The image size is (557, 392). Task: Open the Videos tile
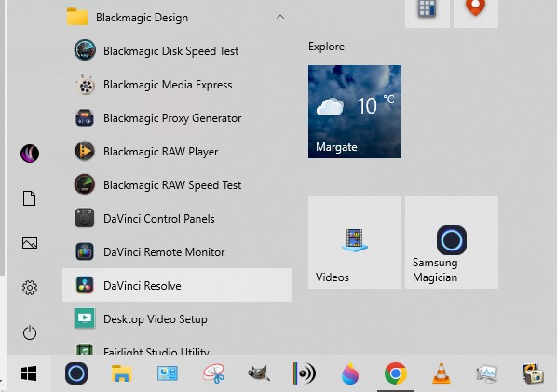(x=355, y=242)
